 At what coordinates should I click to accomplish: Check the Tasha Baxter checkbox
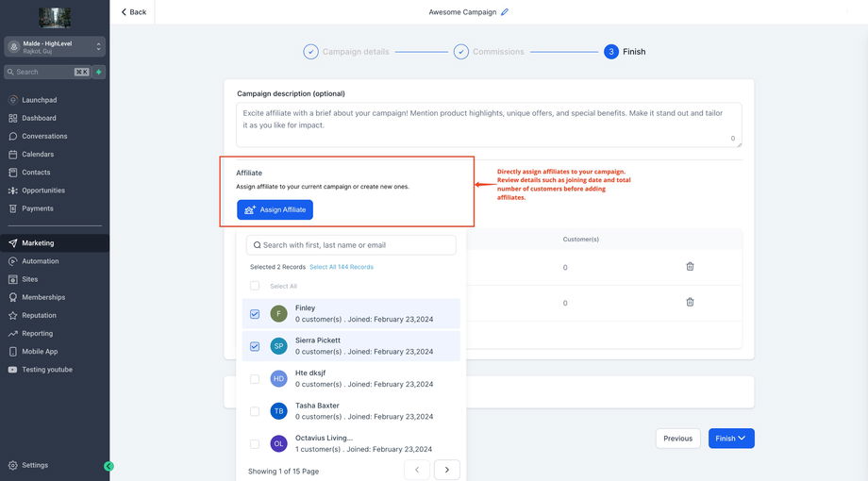click(x=255, y=411)
